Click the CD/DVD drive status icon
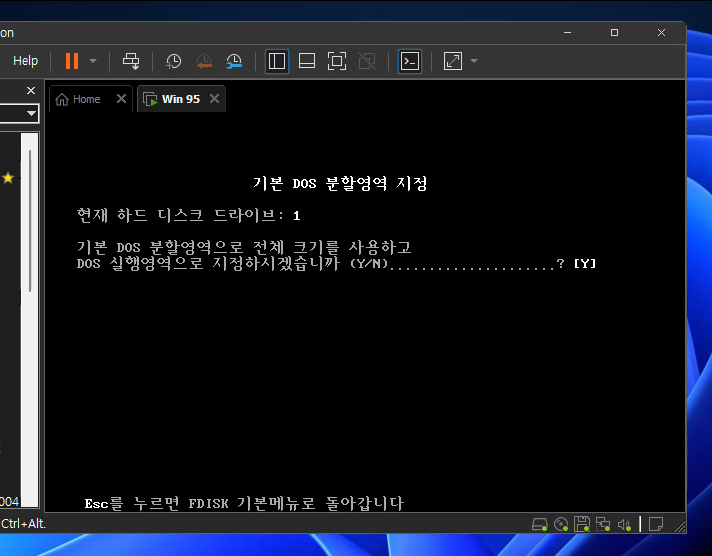712x556 pixels. (561, 524)
